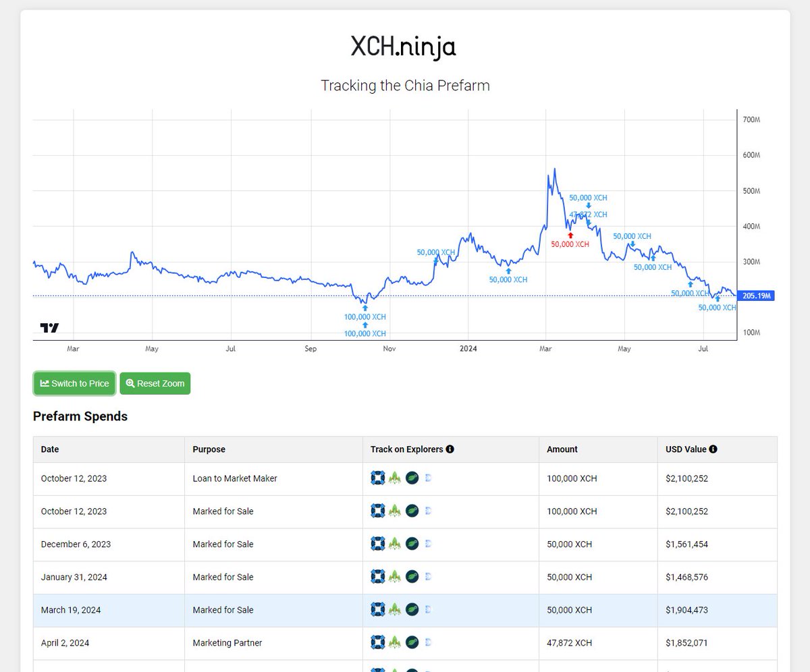Screen dimensions: 810x672
Task: Open the Dexie explorer icon in March 19 row
Action: click(x=427, y=610)
